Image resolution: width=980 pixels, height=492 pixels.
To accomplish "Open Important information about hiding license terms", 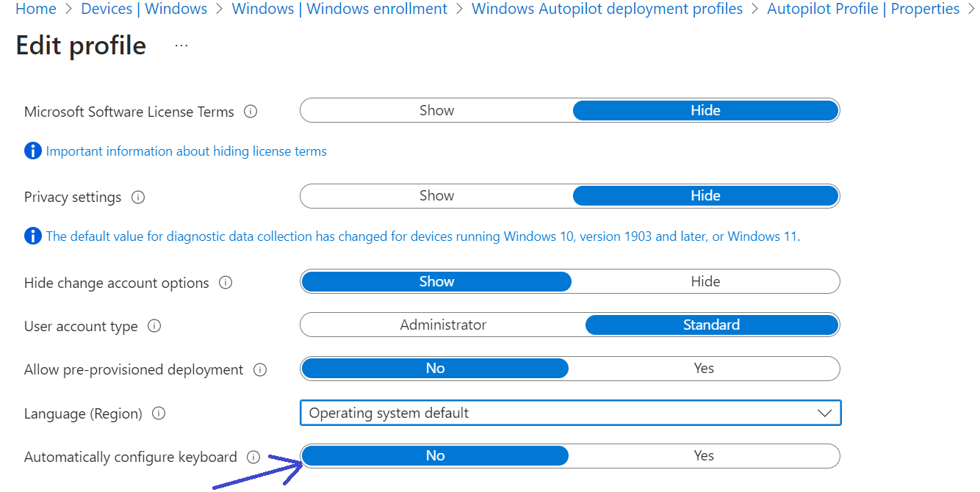I will tap(187, 151).
